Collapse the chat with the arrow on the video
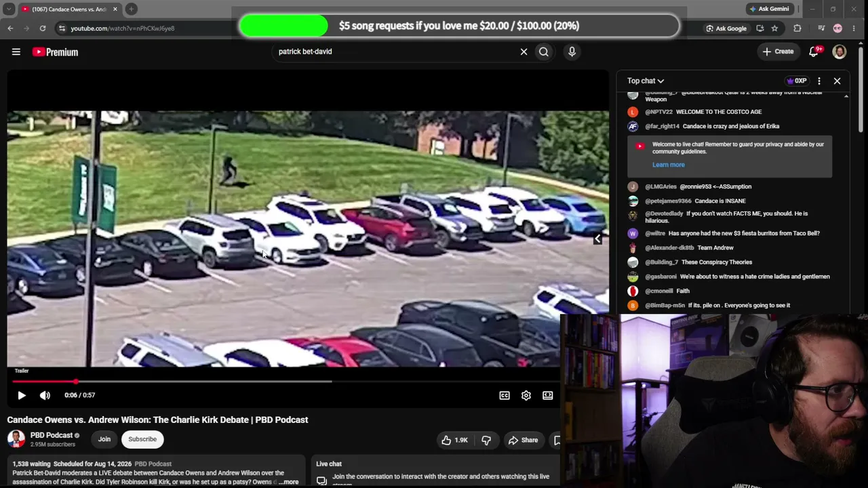868x488 pixels. coord(597,239)
